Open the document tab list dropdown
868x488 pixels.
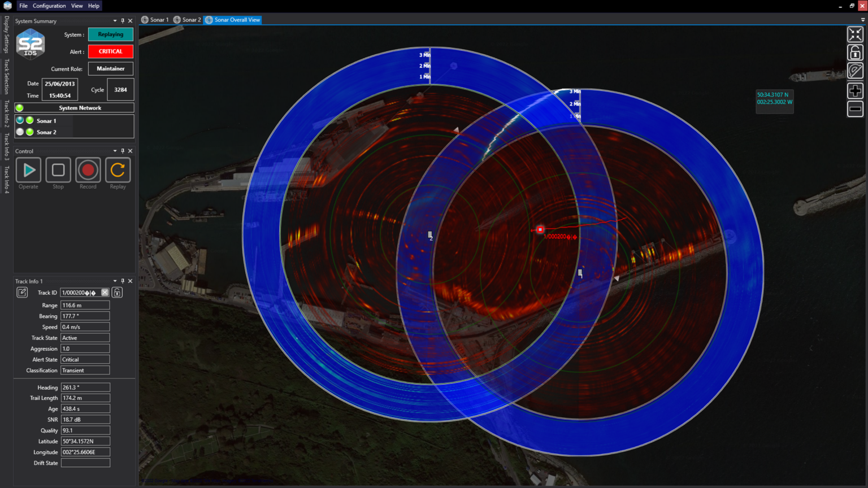tap(862, 20)
